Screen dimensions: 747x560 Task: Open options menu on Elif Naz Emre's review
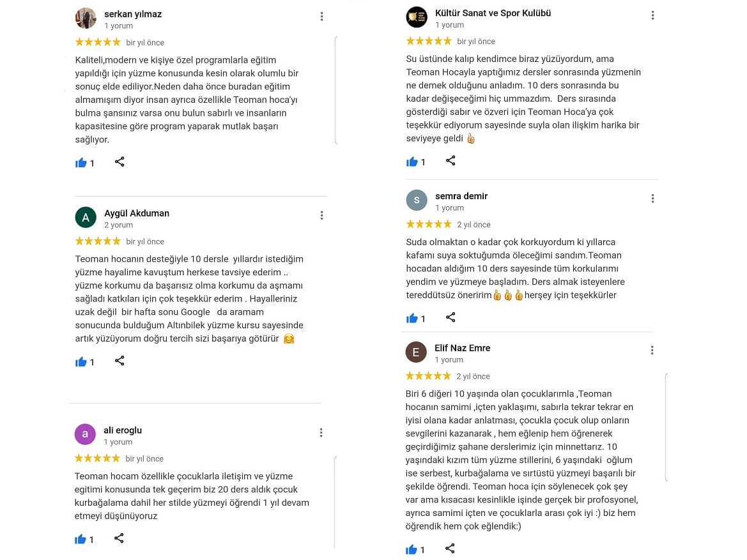(652, 350)
